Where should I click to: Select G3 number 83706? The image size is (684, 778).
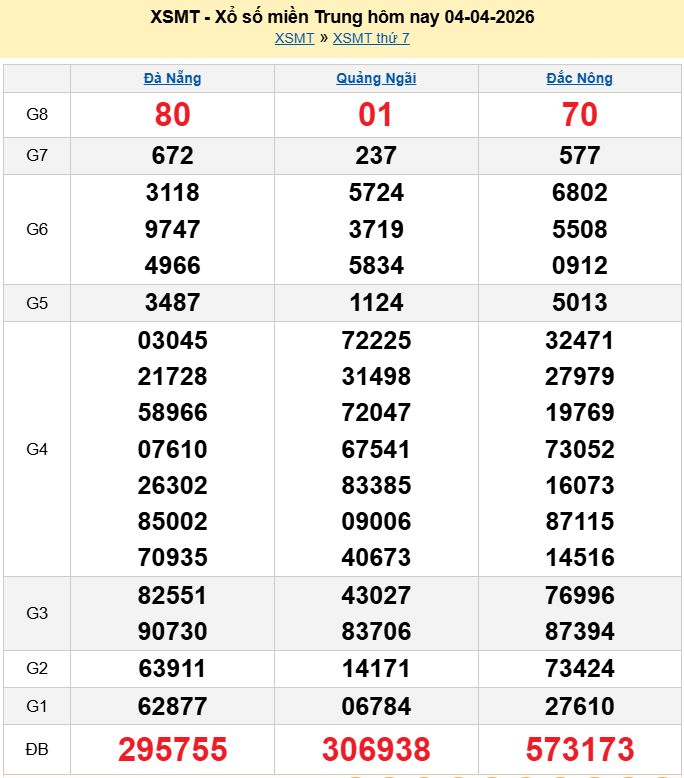(x=376, y=632)
